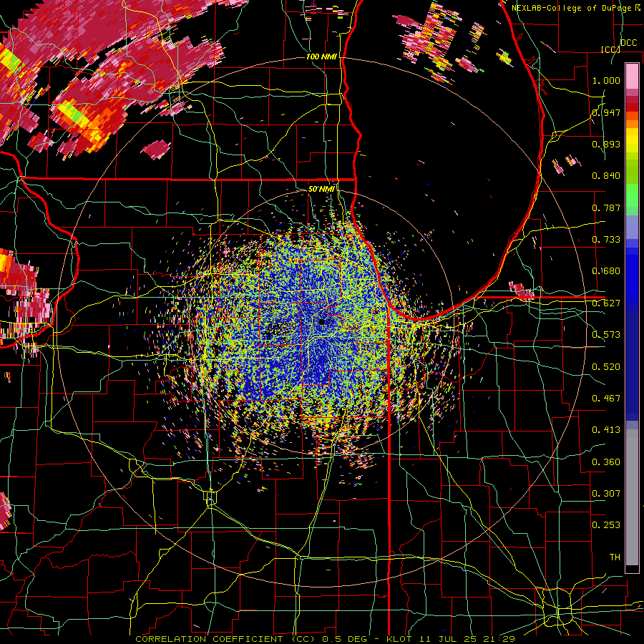Pick the light pink color bar segment
644x644 pixels.
point(632,76)
